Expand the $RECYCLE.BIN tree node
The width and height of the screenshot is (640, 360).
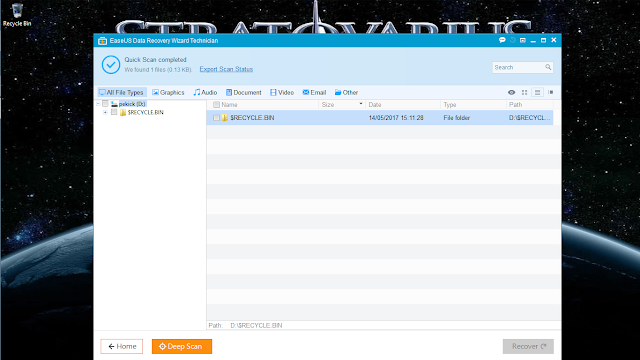point(105,112)
